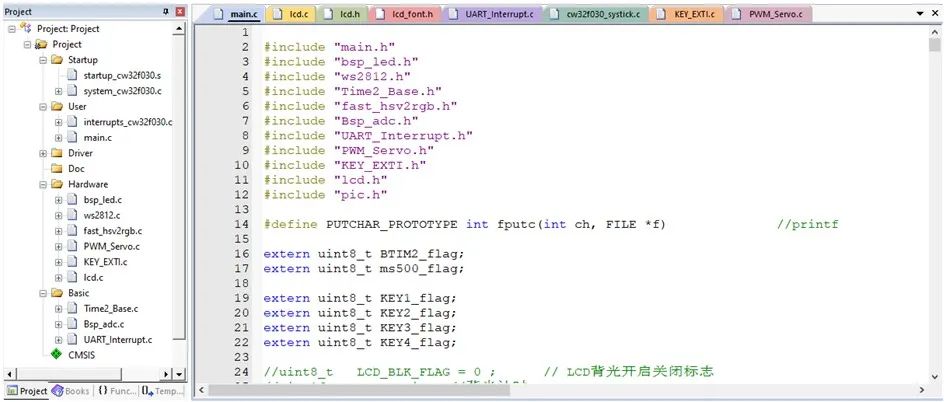Click Project panel scroll-left arrow
944x402 pixels.
coord(8,374)
